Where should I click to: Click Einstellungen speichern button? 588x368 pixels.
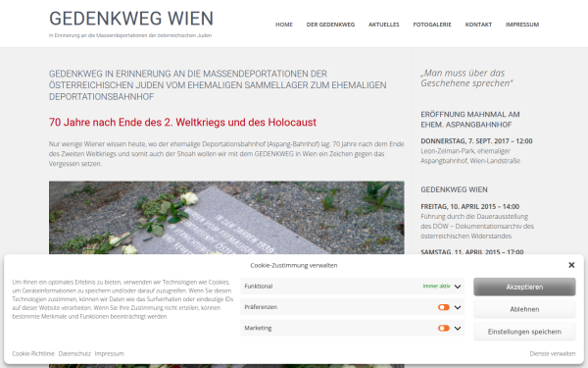click(524, 332)
